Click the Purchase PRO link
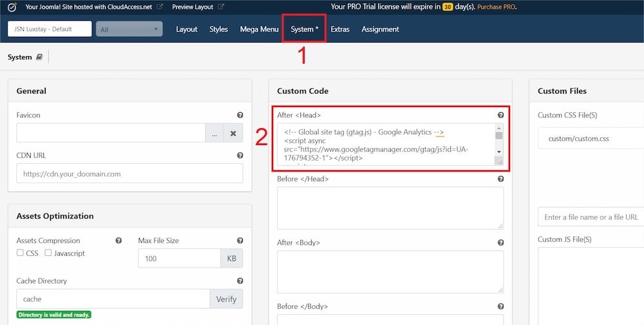 tap(496, 7)
